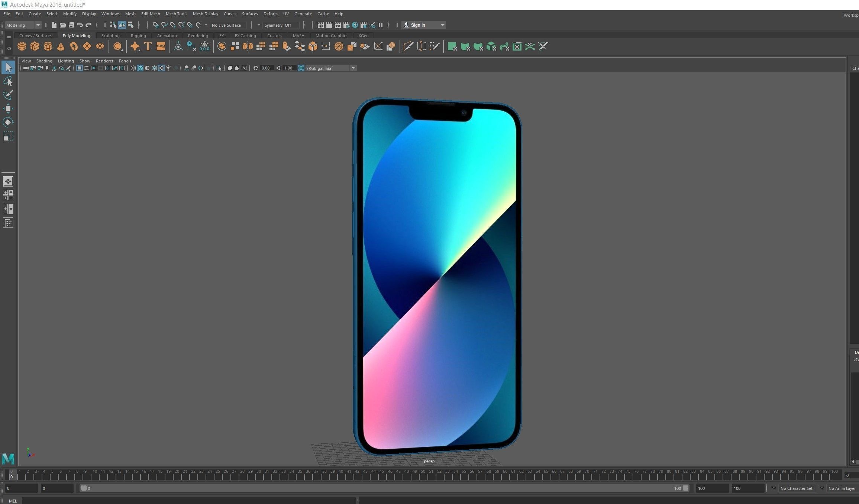Viewport: 859px width, 504px height.
Task: Open the Edit Mesh menu
Action: [x=151, y=14]
